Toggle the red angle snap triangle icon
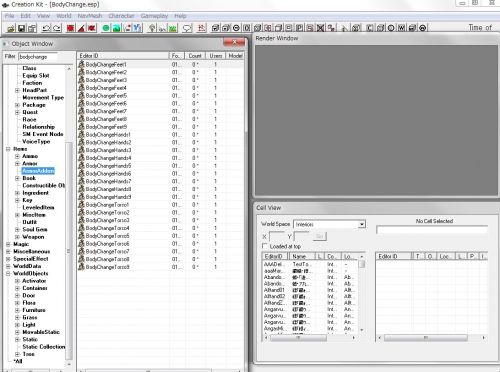Viewport: 500px width, 372px height. pyautogui.click(x=81, y=28)
